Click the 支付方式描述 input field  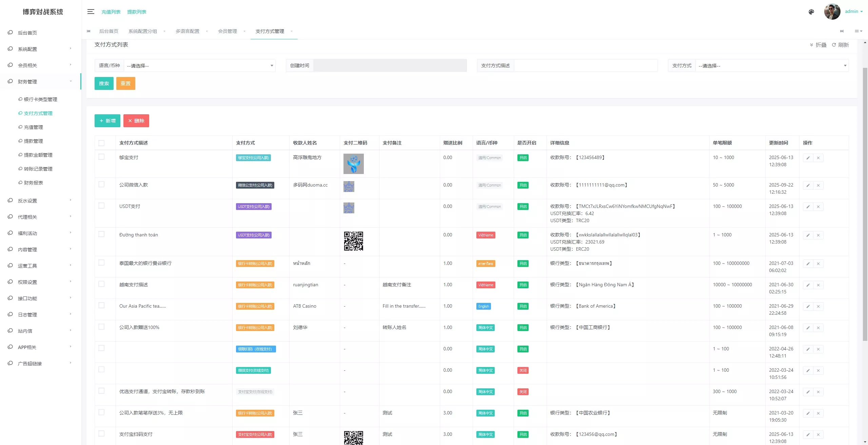(586, 65)
